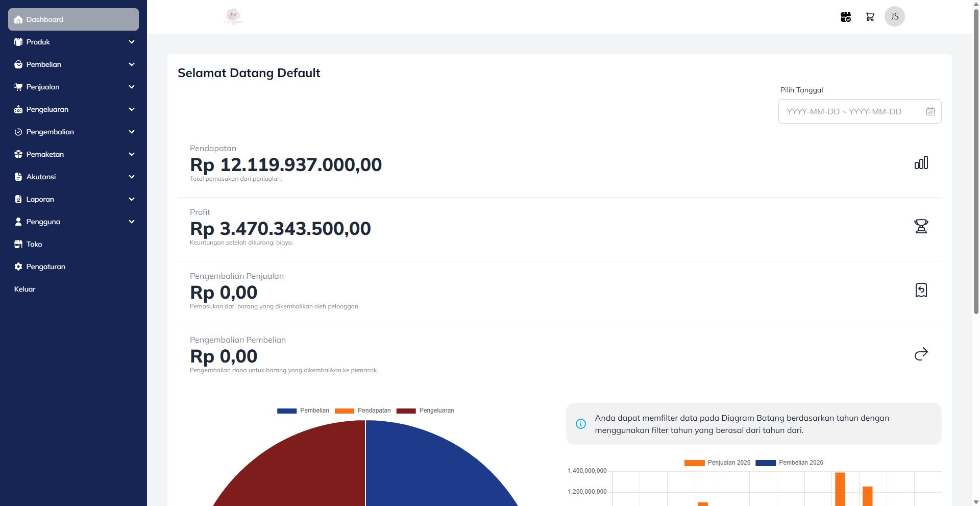This screenshot has width=980, height=506.
Task: Click Keluar to log out
Action: point(25,289)
